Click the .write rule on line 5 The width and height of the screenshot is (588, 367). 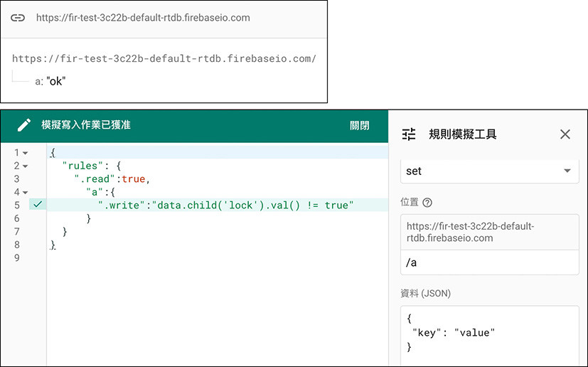coord(226,206)
